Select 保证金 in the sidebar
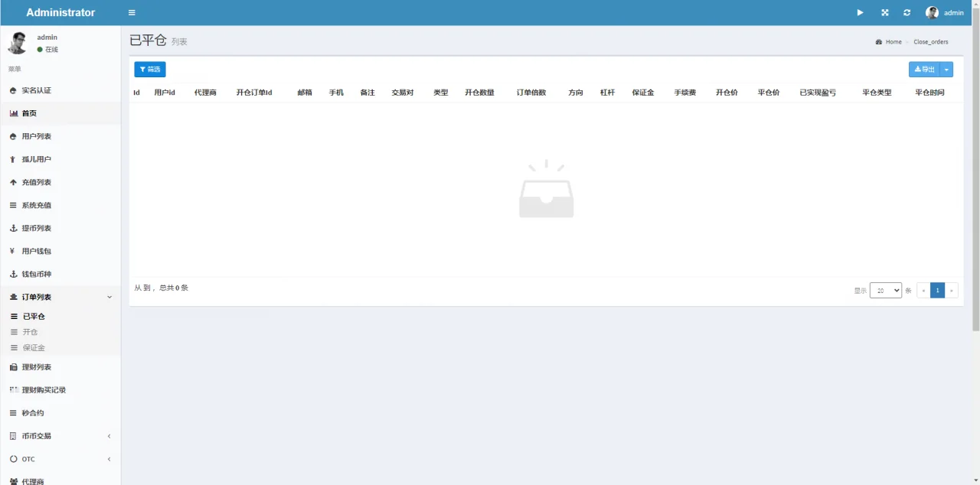 [34, 348]
